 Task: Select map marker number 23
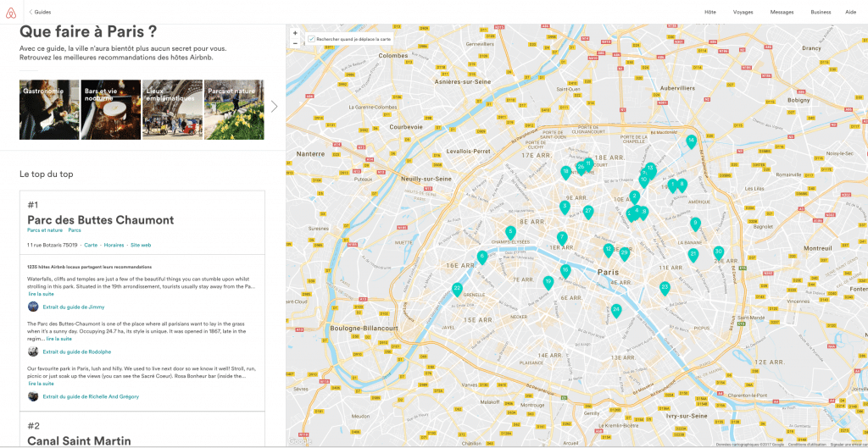tap(665, 289)
